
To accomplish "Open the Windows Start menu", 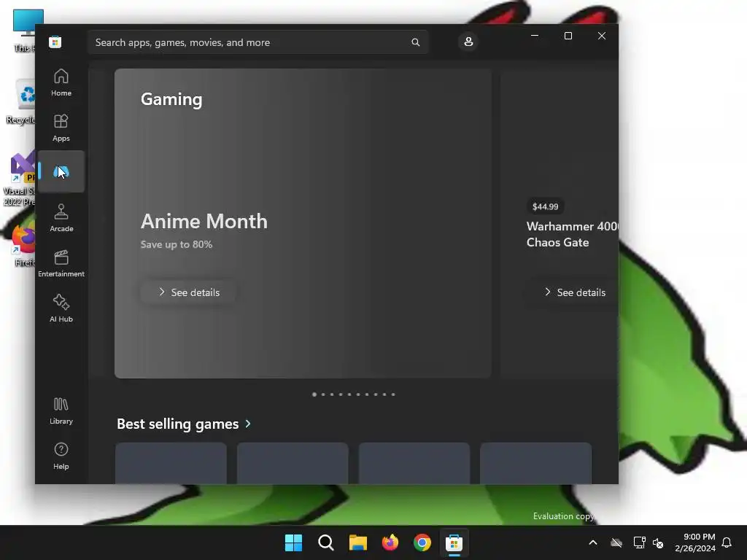I will click(293, 542).
